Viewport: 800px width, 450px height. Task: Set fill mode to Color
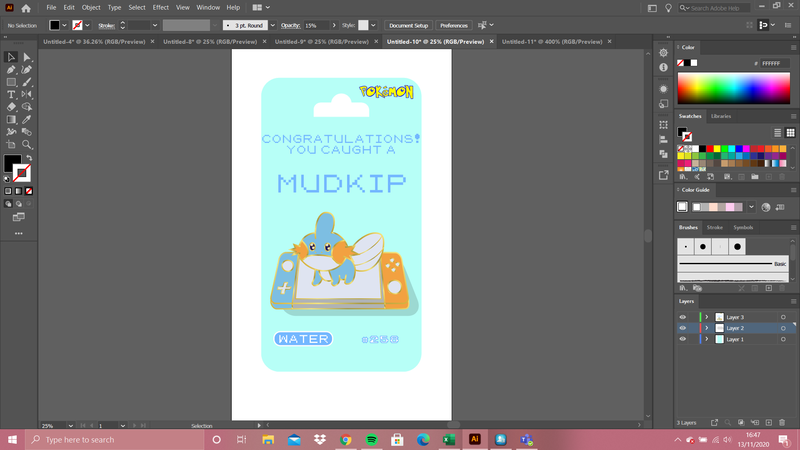click(8, 191)
